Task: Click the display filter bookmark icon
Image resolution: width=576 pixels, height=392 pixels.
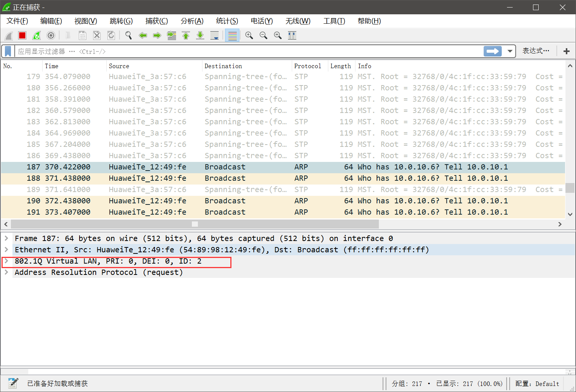Action: (8, 51)
